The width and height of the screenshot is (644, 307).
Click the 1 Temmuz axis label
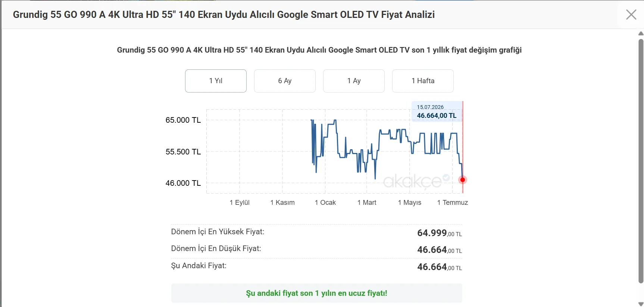(453, 203)
